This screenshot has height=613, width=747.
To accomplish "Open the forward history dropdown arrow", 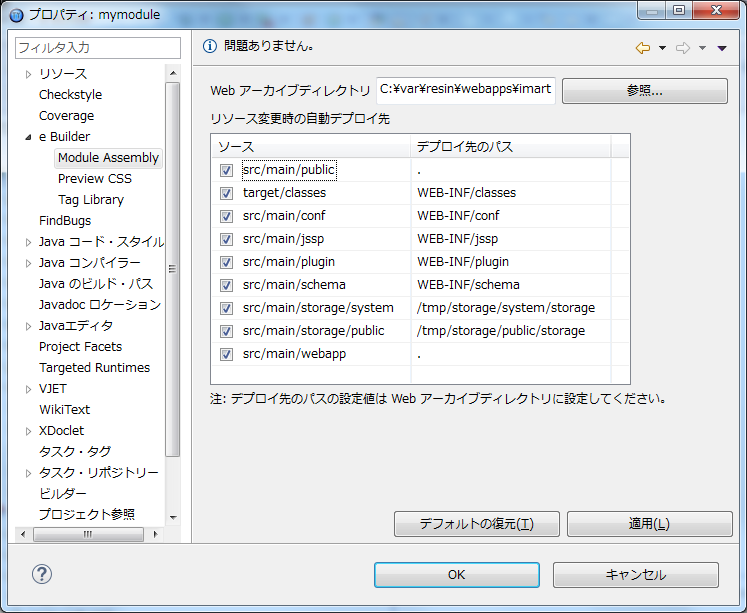I will 702,48.
